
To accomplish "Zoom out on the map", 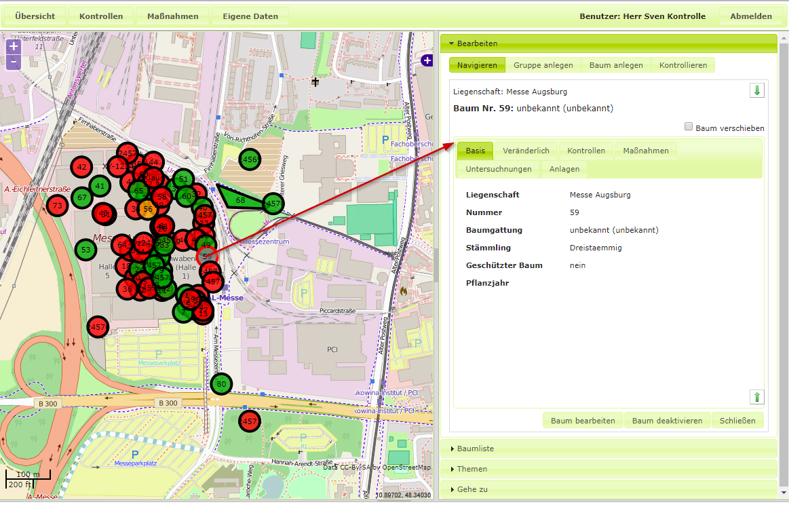I will tap(13, 62).
